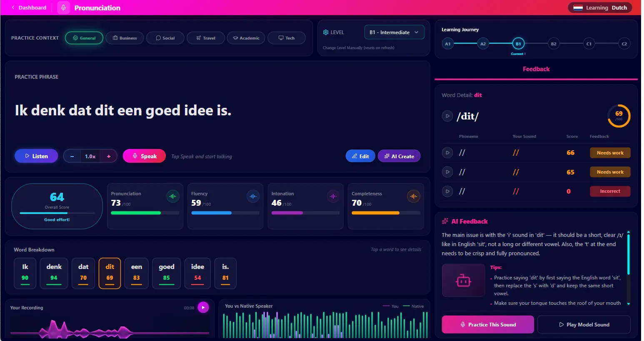The image size is (644, 341).
Task: Select the Tech practice context
Action: (287, 38)
